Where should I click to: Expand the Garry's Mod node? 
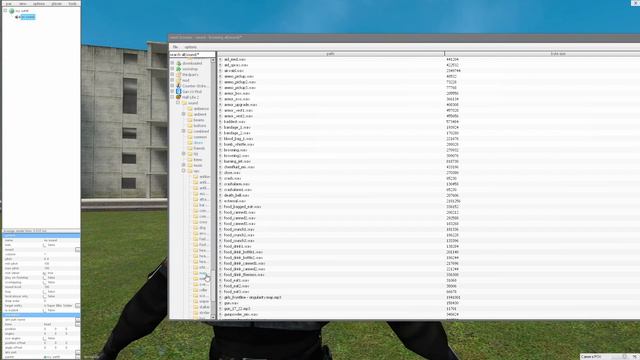[x=172, y=91]
